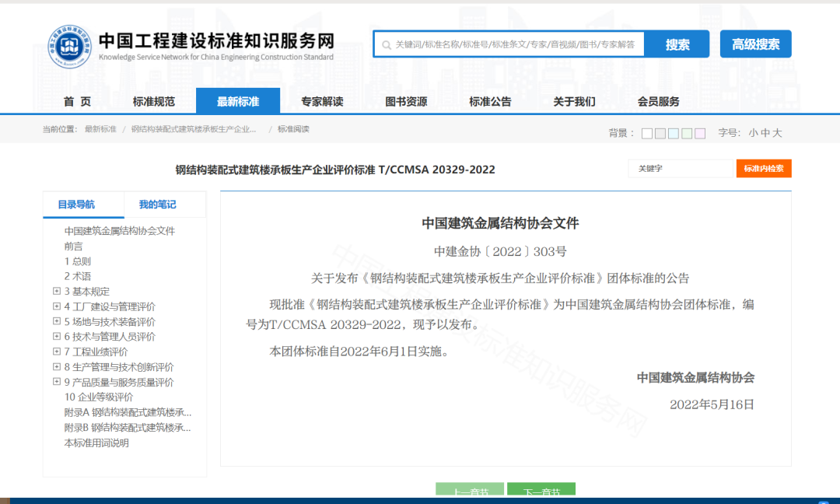Click the 搜索 button
Screen dimensions: 840x504
click(677, 44)
